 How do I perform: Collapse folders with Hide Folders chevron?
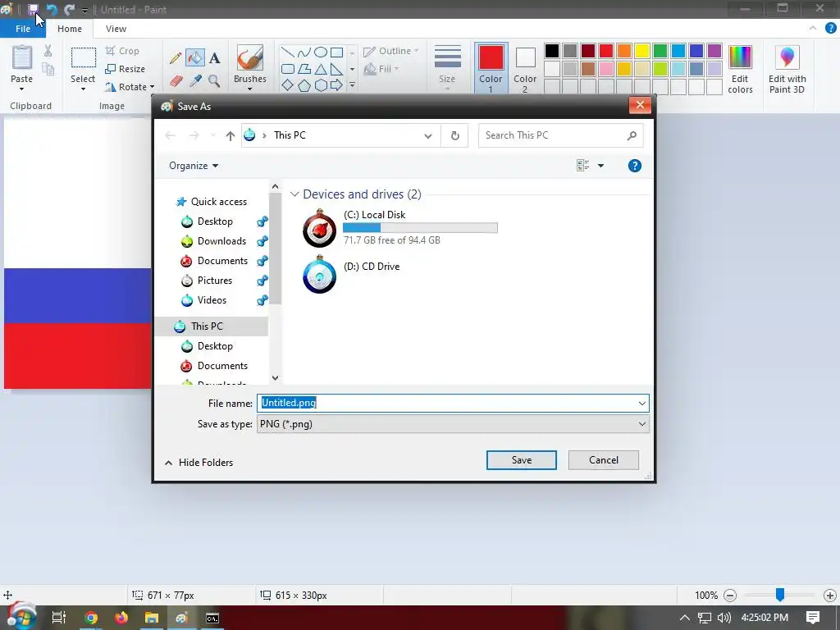[x=168, y=463]
